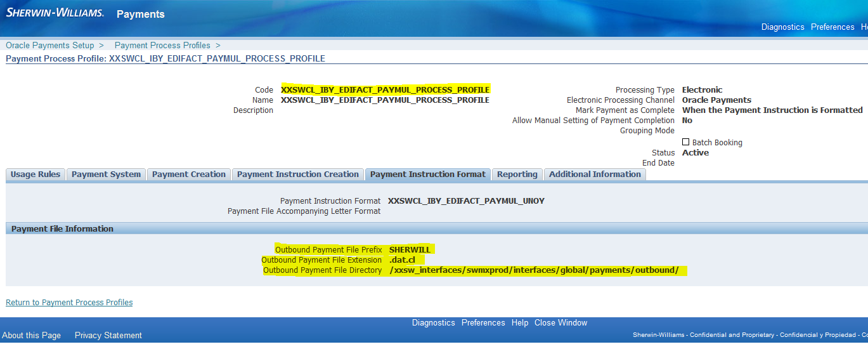
Task: Switch to the Usage Rules tab
Action: (36, 174)
